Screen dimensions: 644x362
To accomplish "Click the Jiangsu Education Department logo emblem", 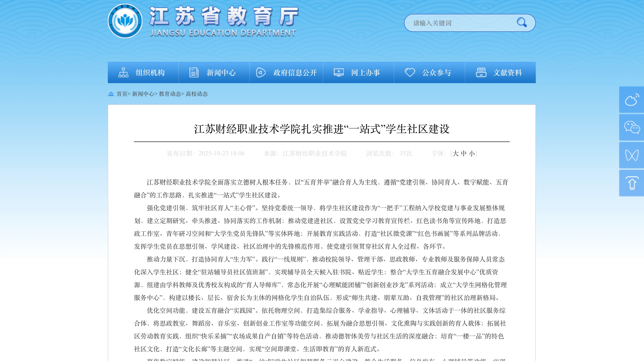I will coord(125,21).
